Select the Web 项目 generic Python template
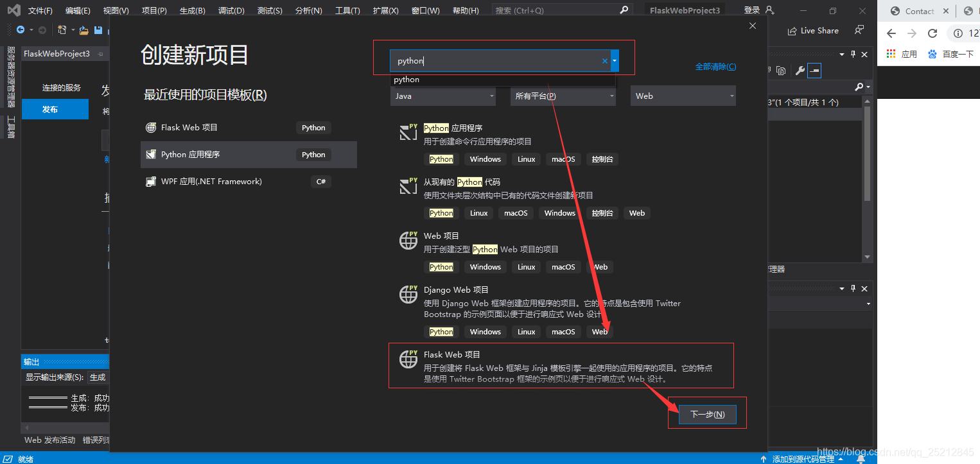 [x=563, y=251]
